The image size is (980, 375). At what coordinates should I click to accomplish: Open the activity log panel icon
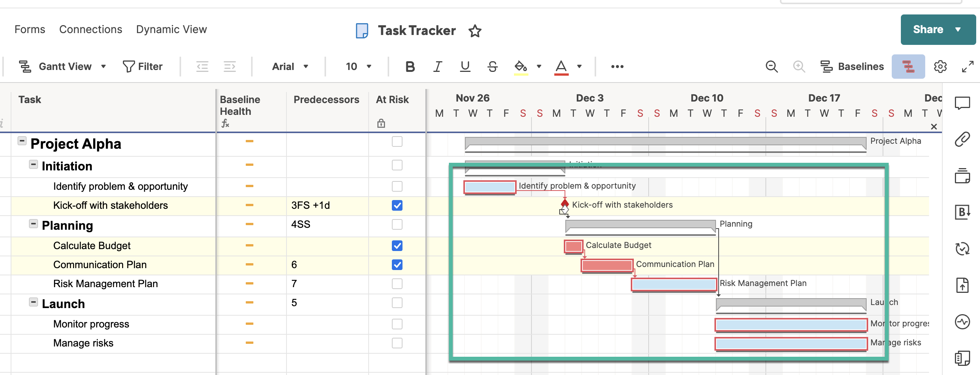(x=962, y=322)
